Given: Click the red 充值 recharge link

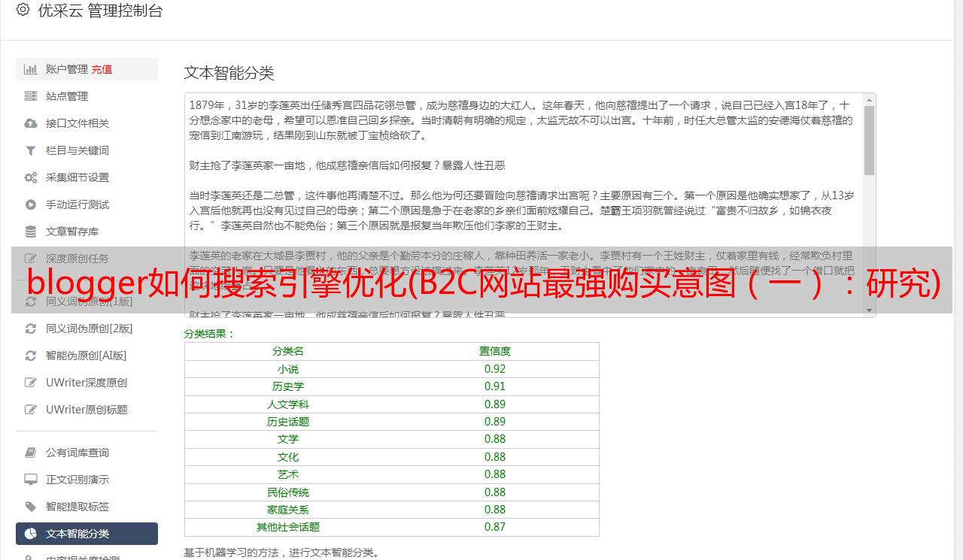Looking at the screenshot, I should pyautogui.click(x=102, y=69).
